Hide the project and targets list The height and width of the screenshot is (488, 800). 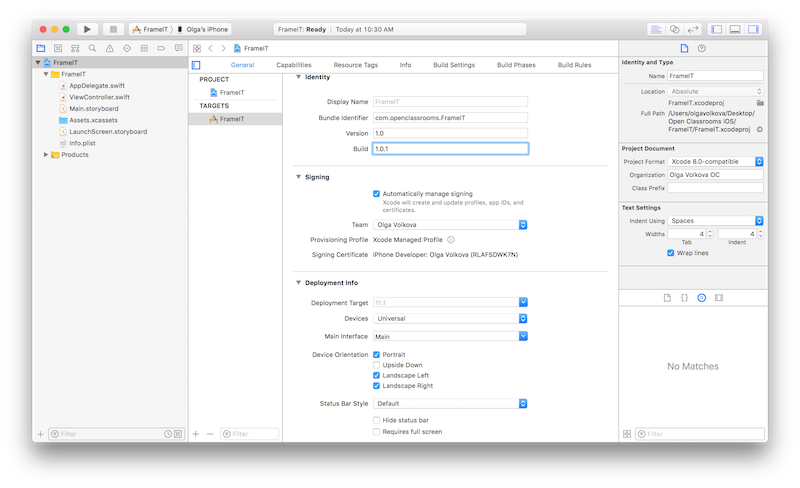click(x=196, y=65)
